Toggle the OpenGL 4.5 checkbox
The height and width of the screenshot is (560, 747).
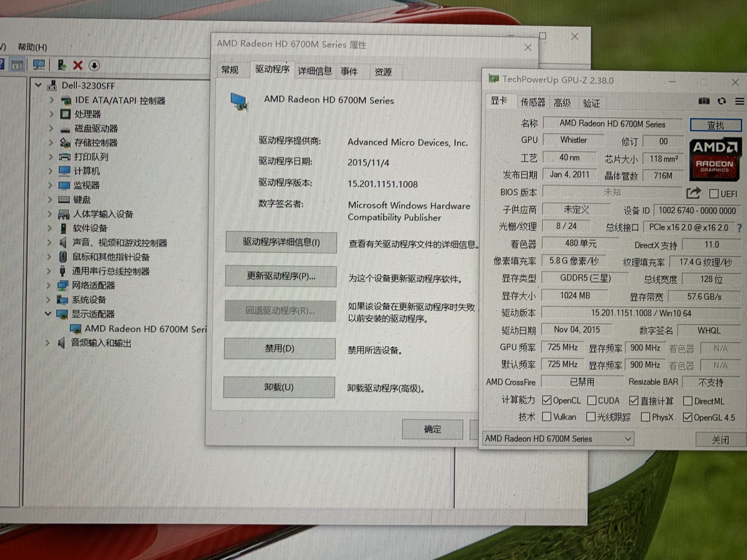click(x=687, y=417)
